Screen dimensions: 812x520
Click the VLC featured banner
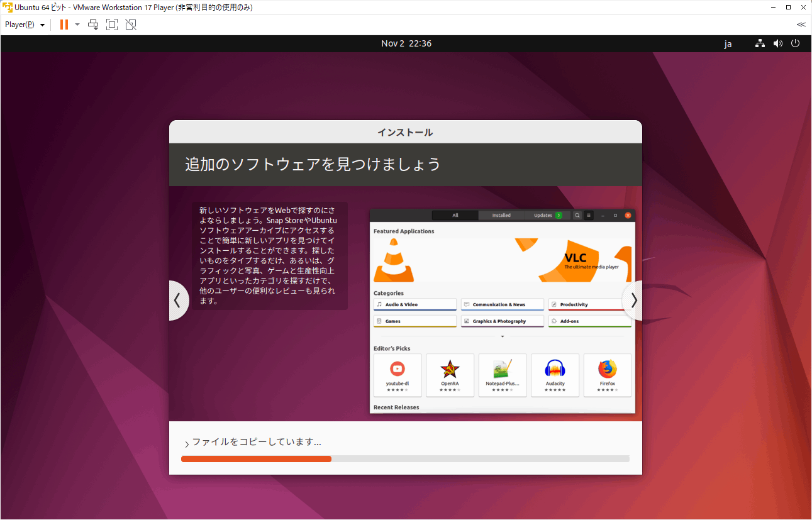pos(503,260)
